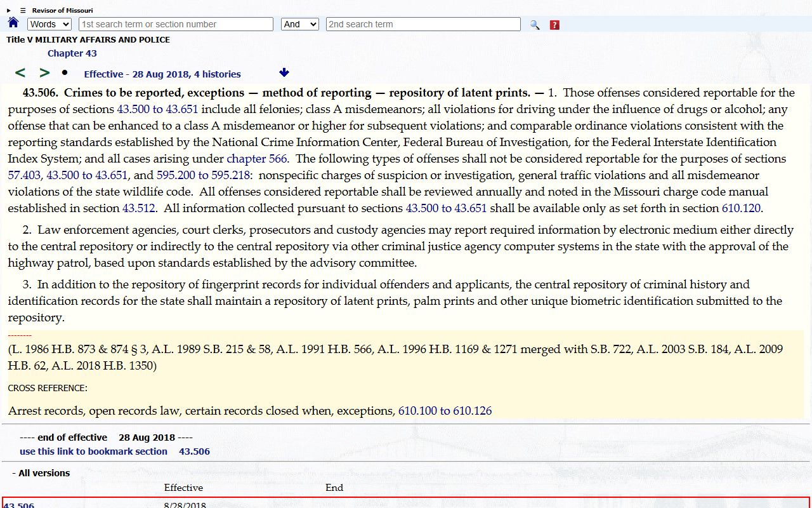Click the end of effective 28 Aug 2018 text
Viewport: 812px width, 508px height.
[x=106, y=438]
